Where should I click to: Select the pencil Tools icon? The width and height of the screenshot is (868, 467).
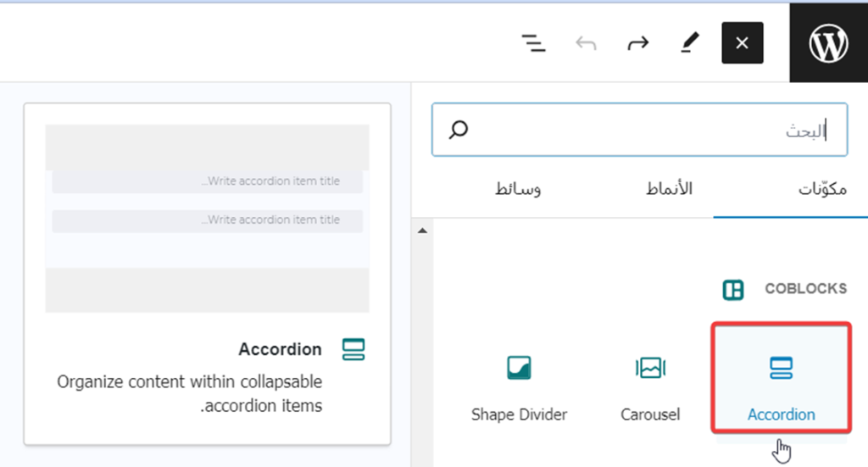[x=690, y=43]
